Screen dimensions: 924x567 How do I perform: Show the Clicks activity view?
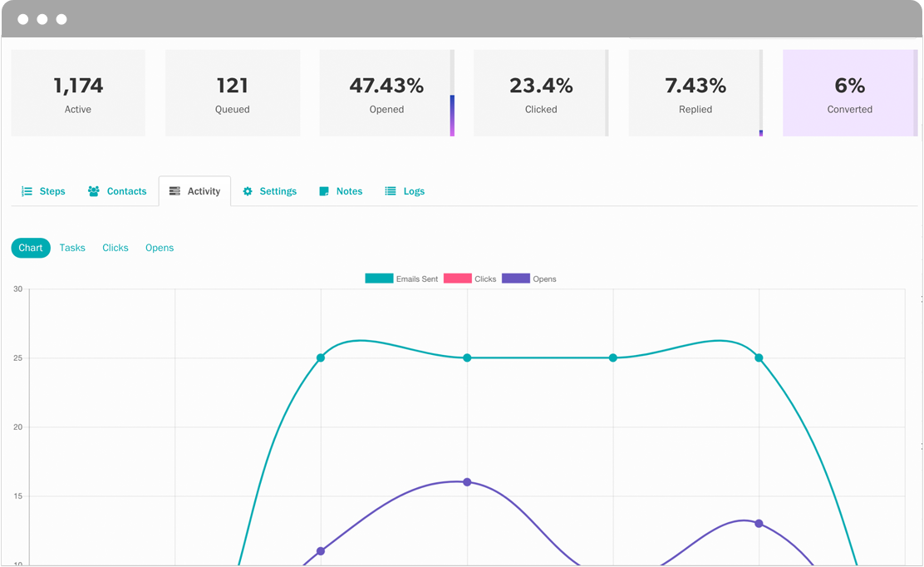[116, 248]
